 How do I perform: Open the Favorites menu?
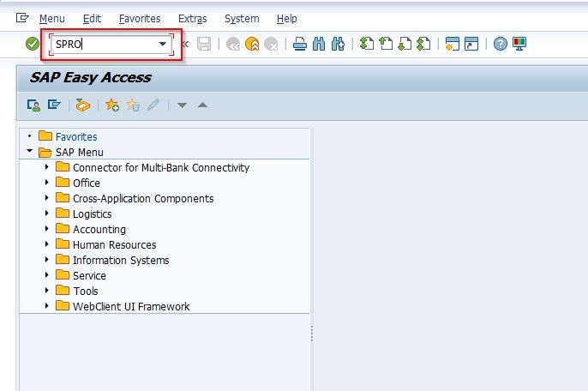140,18
